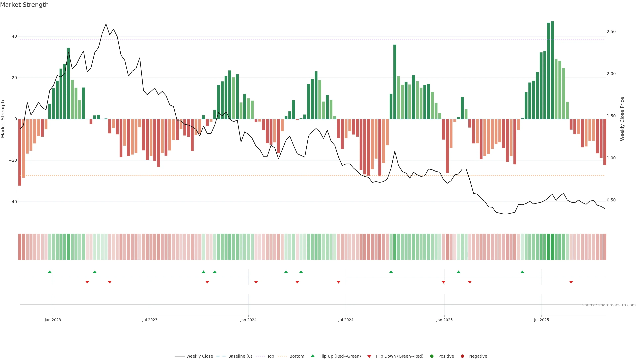Click the Jan 2024 x-axis label
The image size is (644, 362).
click(248, 320)
